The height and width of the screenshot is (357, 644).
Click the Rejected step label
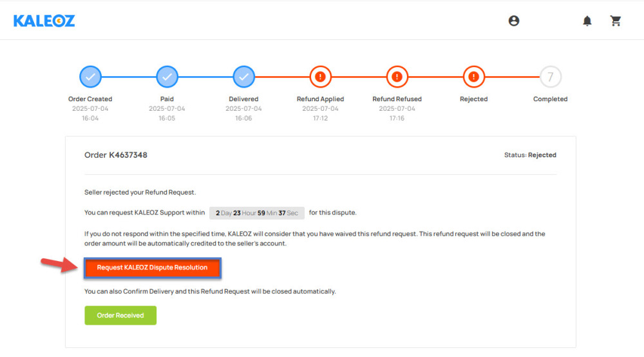click(x=473, y=99)
